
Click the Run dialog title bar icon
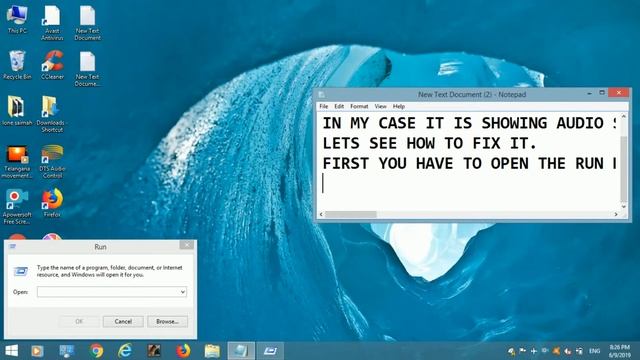(x=13, y=247)
